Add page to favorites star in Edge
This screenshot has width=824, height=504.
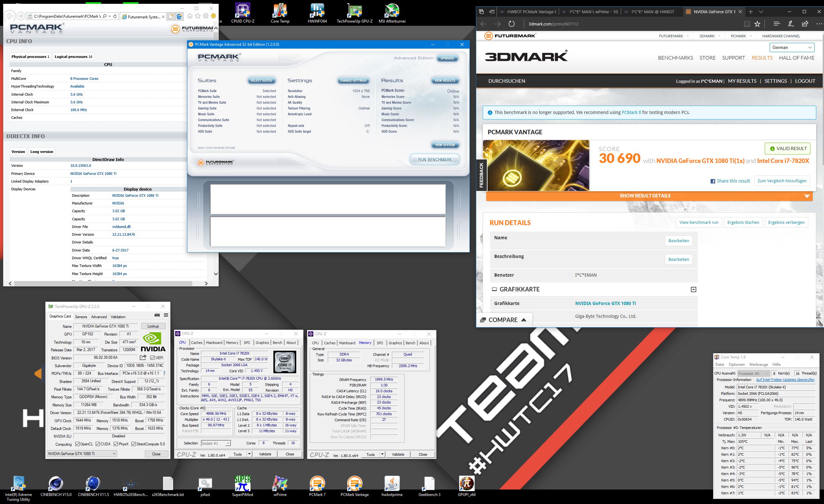click(757, 24)
